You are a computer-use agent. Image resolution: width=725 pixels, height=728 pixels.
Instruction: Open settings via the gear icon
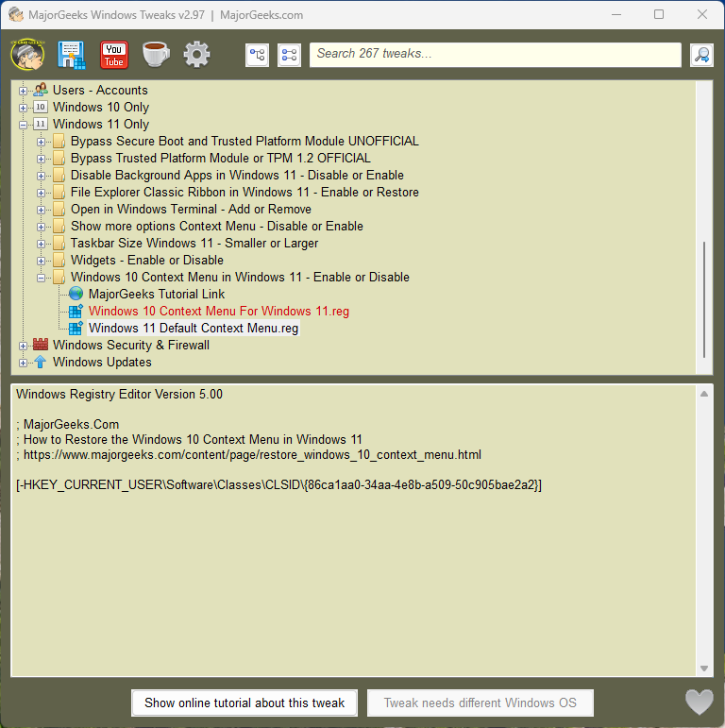(x=196, y=55)
